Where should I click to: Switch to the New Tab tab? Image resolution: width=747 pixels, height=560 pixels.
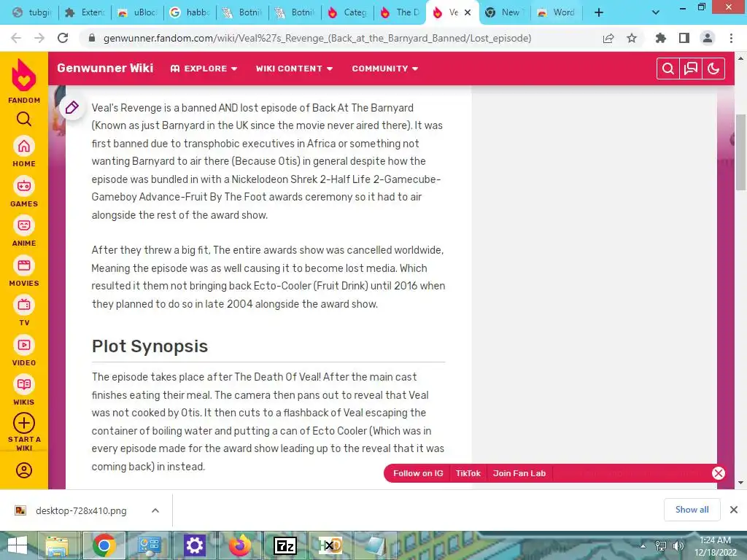[505, 12]
